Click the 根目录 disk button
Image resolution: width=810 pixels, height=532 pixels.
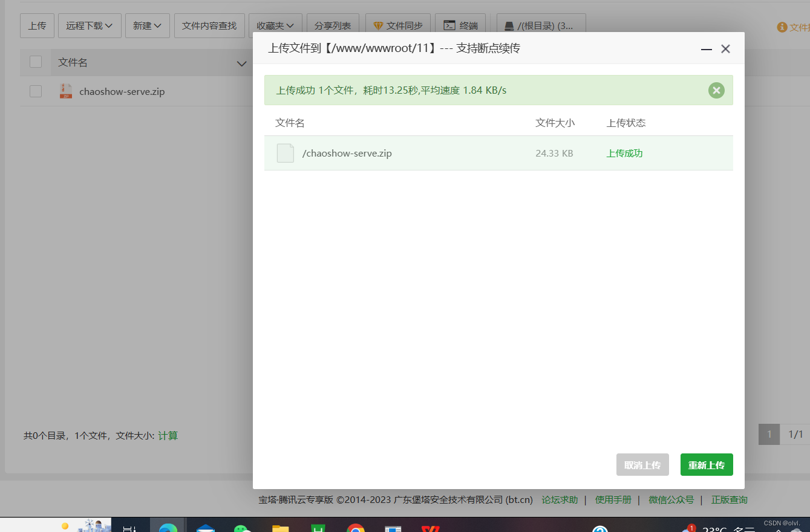[x=541, y=26]
